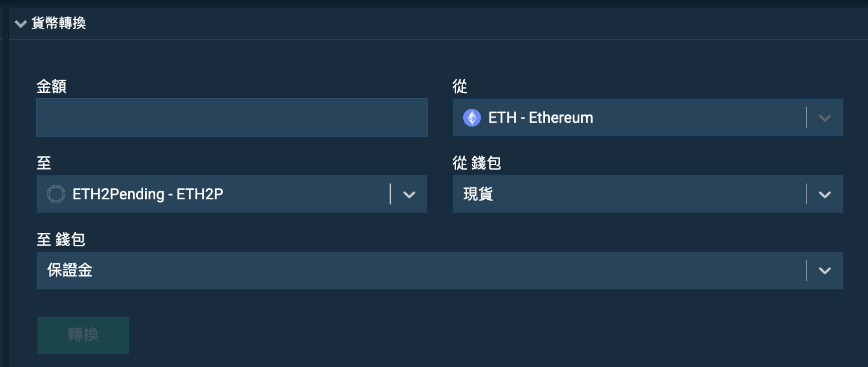Click the 從 錢包 label

477,163
